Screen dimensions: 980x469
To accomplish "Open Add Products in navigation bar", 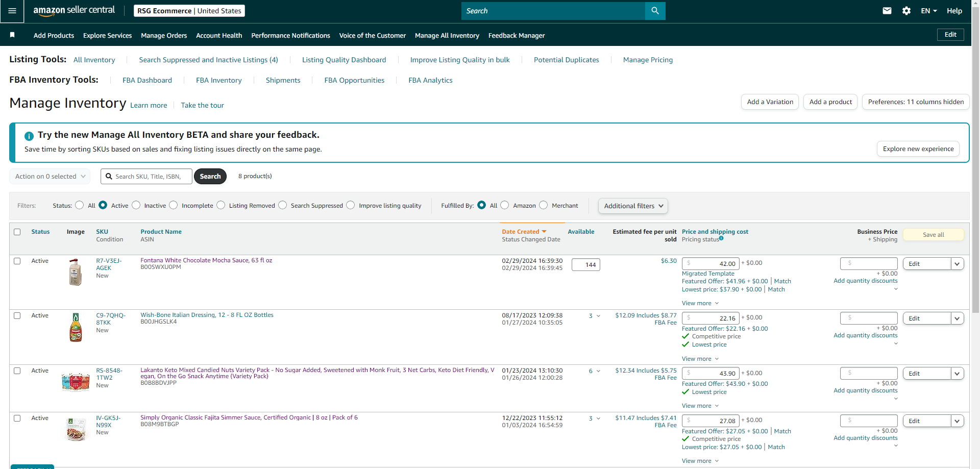I will [x=54, y=35].
